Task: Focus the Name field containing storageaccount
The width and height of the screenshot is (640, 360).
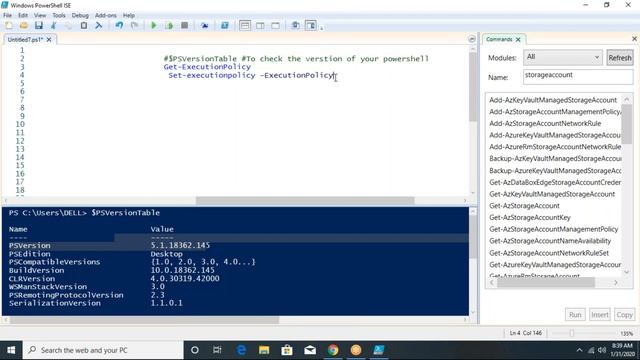Action: pos(578,76)
